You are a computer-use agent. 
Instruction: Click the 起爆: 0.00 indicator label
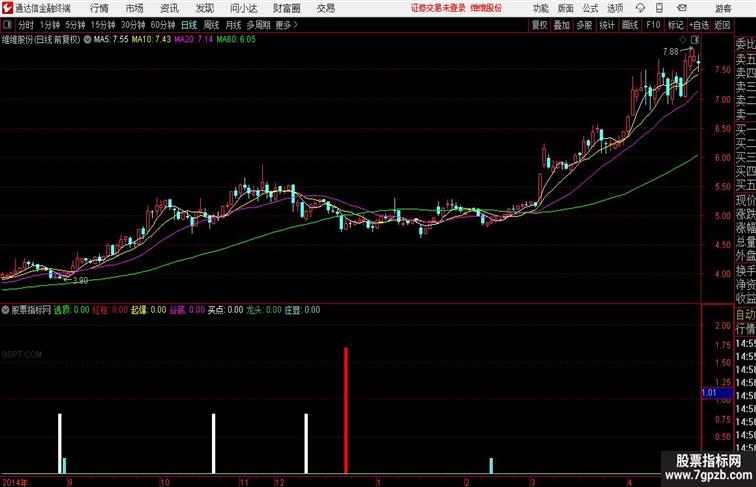tap(148, 310)
